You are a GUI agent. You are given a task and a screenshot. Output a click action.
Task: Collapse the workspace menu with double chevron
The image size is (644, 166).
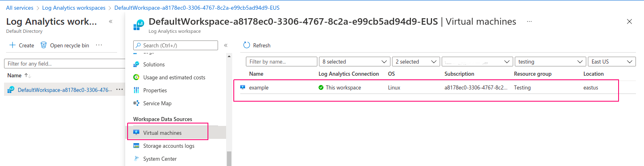pyautogui.click(x=226, y=45)
